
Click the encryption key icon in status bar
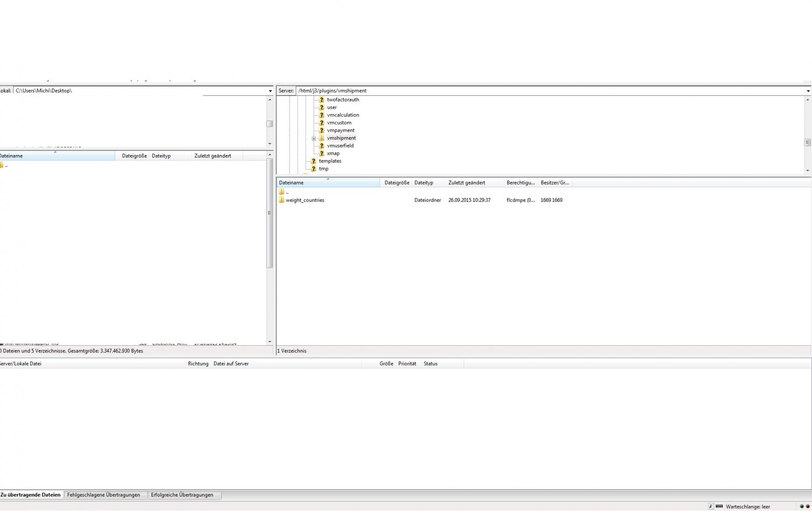point(711,506)
